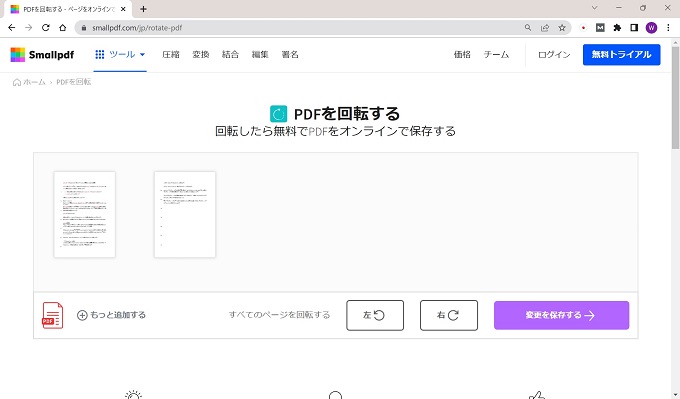Open the 変換 menu item
Image resolution: width=680 pixels, height=399 pixels.
(200, 55)
